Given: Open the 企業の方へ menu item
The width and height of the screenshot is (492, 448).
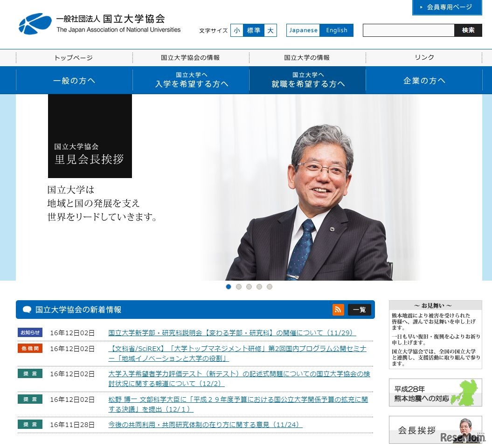Looking at the screenshot, I should click(x=423, y=80).
